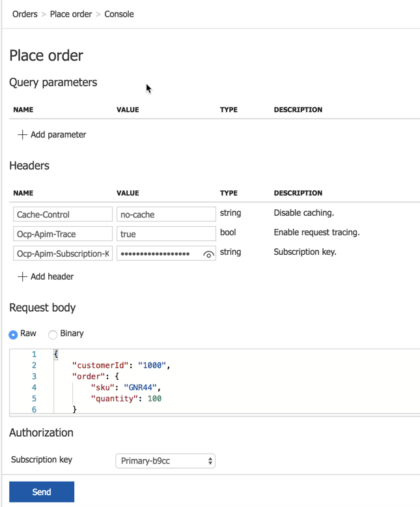The width and height of the screenshot is (420, 507).
Task: Reveal subscription key with eye icon
Action: tap(208, 254)
